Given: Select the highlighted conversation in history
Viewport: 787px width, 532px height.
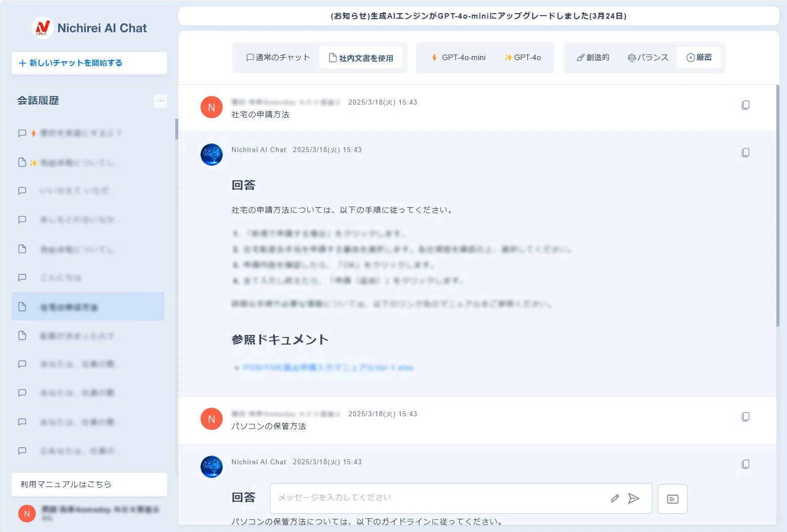Looking at the screenshot, I should 88,307.
